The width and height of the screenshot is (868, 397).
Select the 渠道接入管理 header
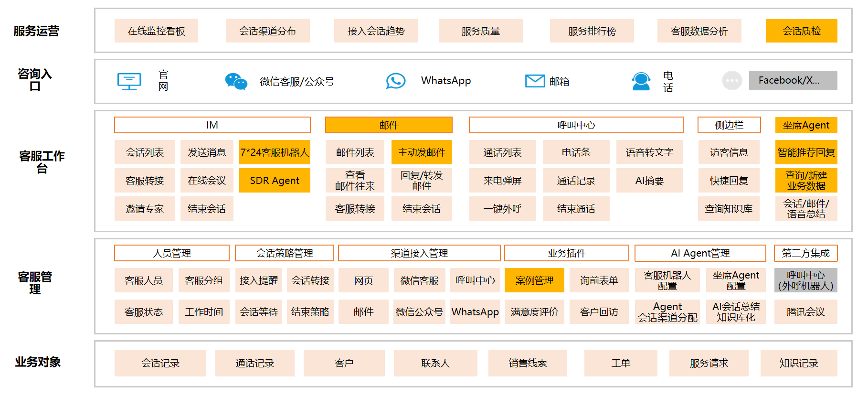click(420, 253)
